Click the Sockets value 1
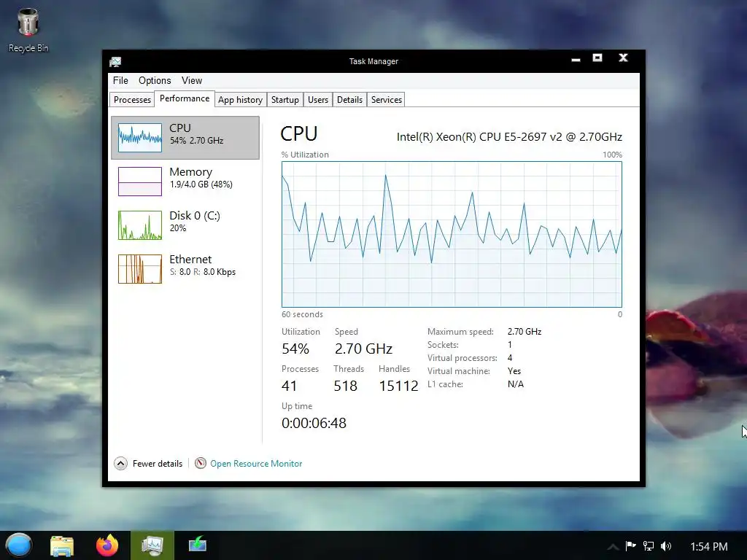The height and width of the screenshot is (560, 747). (510, 345)
